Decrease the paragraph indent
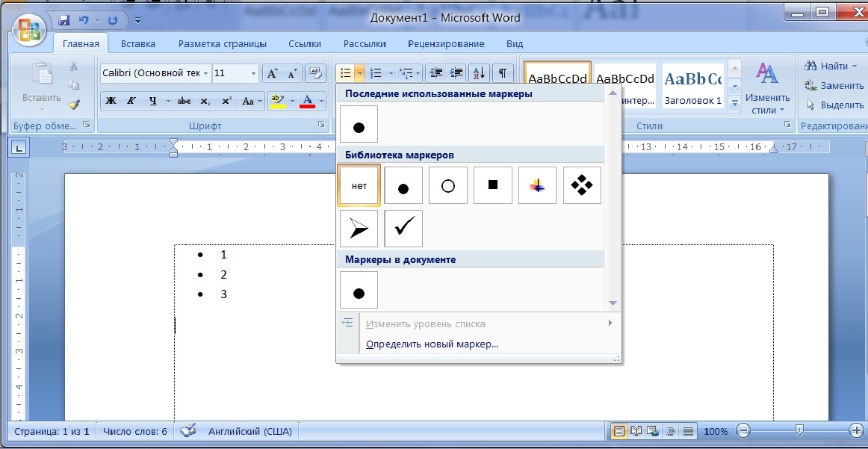This screenshot has width=868, height=449. coord(437,73)
